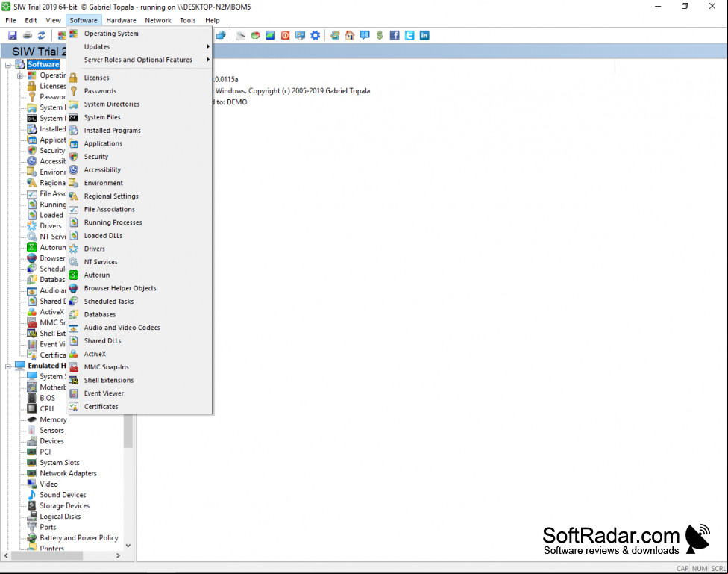Open the File menu
728x574 pixels.
click(10, 20)
